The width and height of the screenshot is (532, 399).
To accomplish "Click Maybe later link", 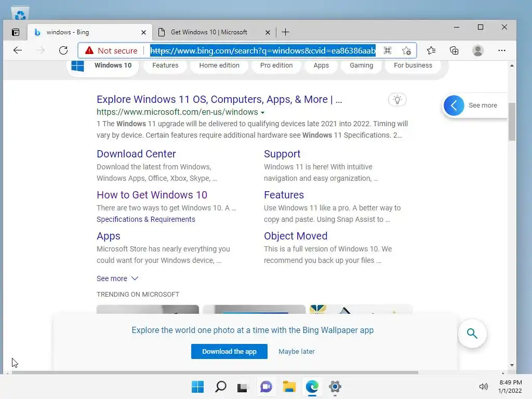I will tap(297, 352).
